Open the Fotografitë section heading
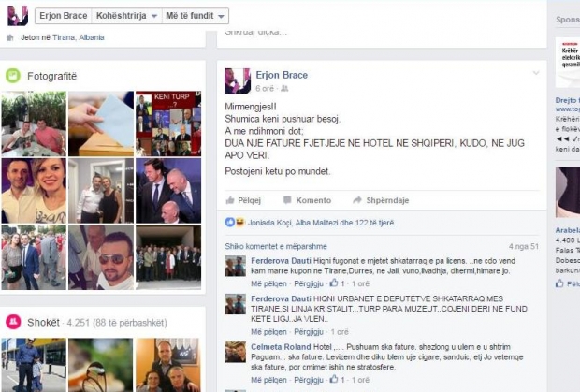Image resolution: width=580 pixels, height=392 pixels. 51,76
